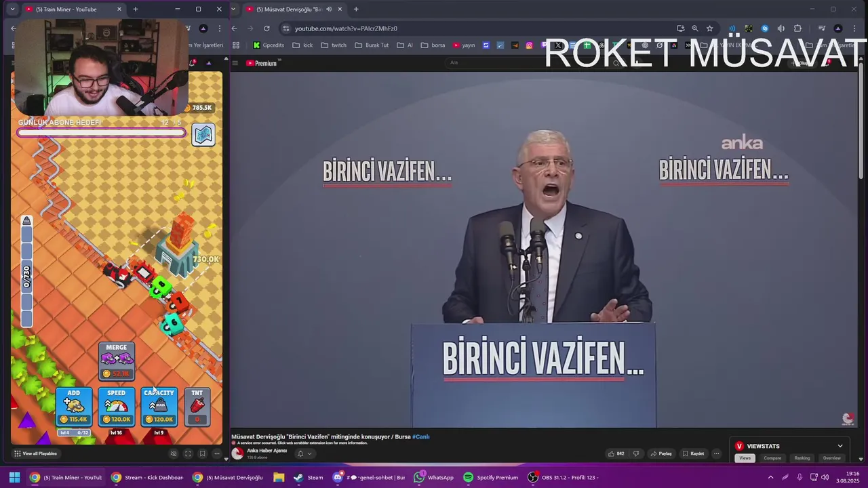Open File Explorer from the taskbar

click(x=279, y=477)
